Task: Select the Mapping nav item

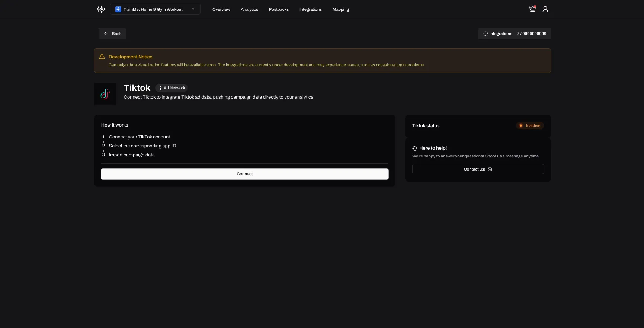Action: point(341,9)
